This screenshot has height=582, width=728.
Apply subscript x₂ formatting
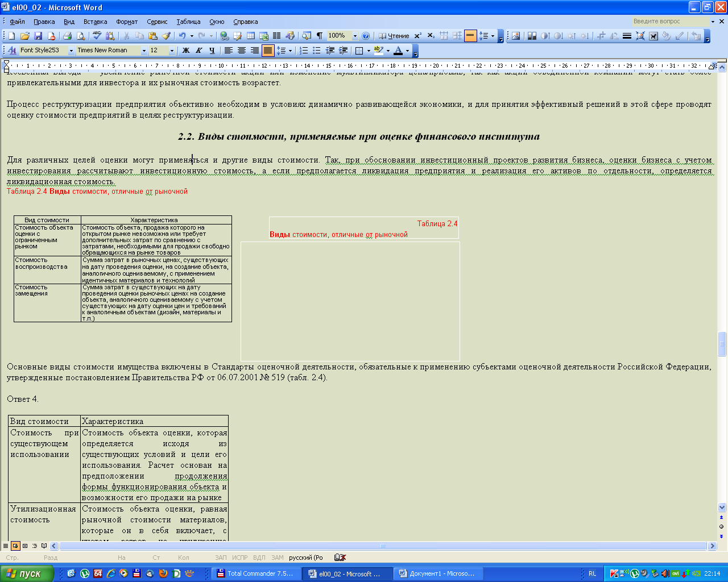pos(431,36)
